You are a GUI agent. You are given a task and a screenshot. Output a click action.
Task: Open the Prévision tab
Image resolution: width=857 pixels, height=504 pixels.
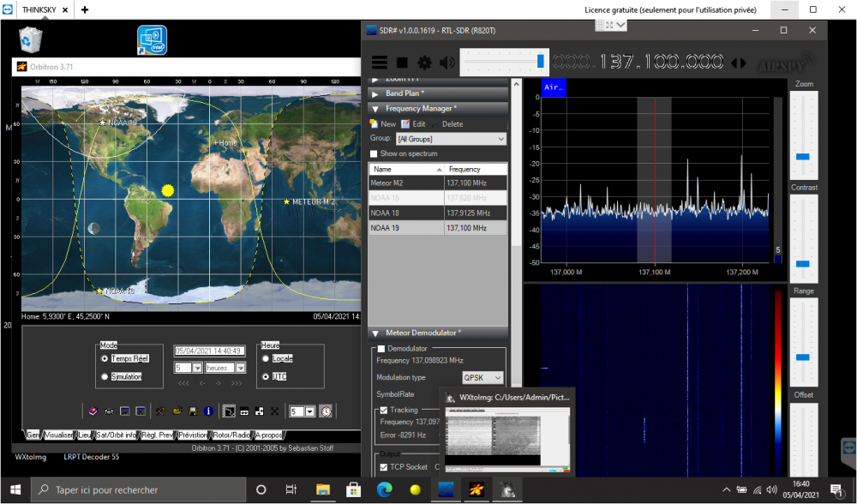193,435
